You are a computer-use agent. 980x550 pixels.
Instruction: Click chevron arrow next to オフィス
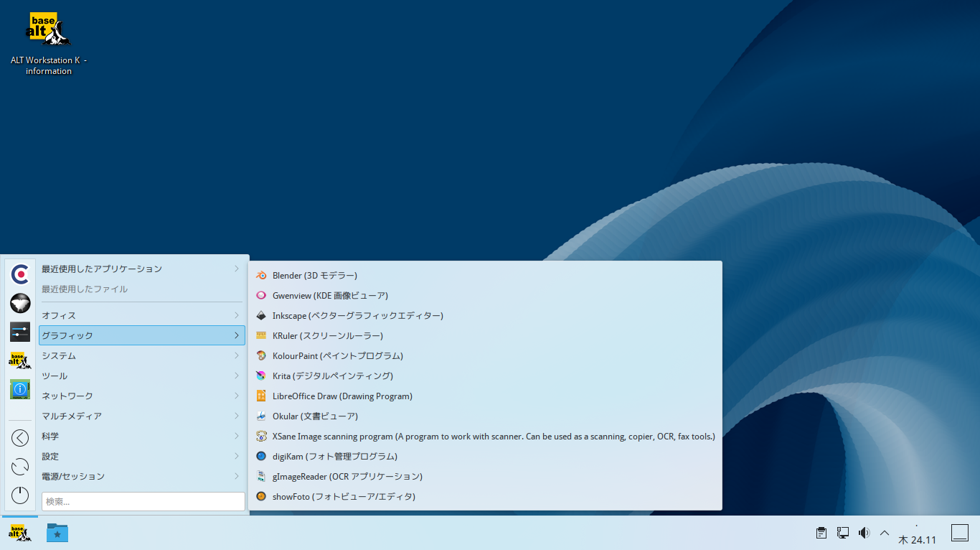coord(236,315)
